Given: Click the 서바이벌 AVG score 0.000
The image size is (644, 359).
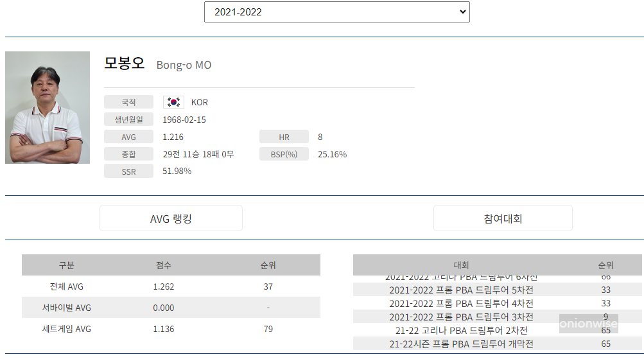Looking at the screenshot, I should pyautogui.click(x=164, y=307).
